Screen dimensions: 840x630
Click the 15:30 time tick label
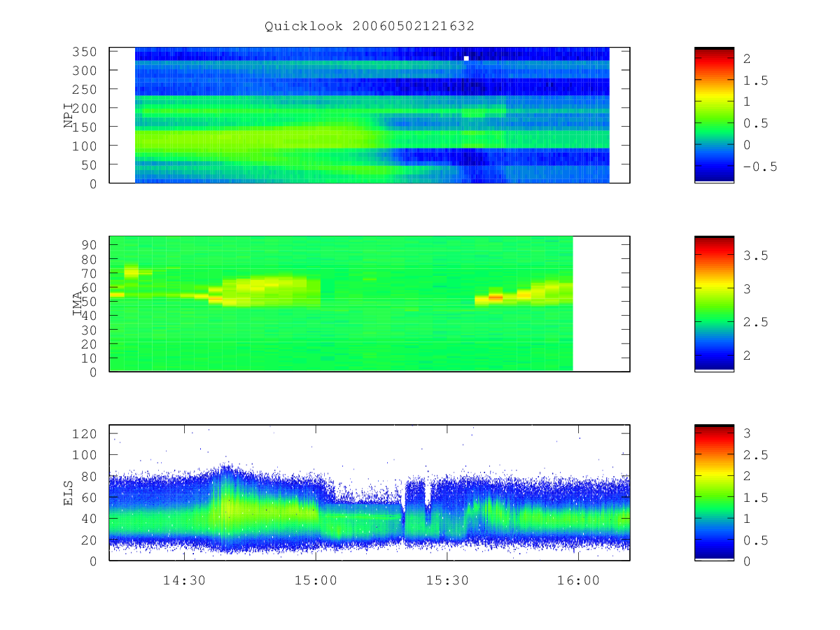(447, 580)
